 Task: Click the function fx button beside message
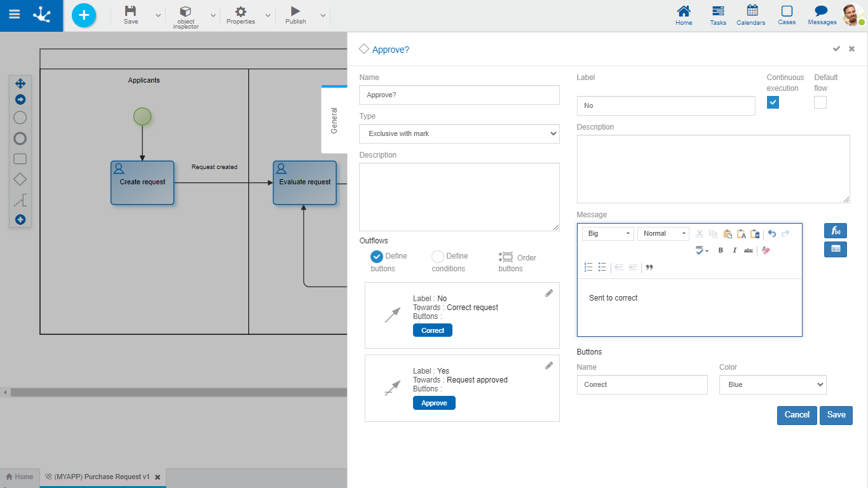[835, 231]
